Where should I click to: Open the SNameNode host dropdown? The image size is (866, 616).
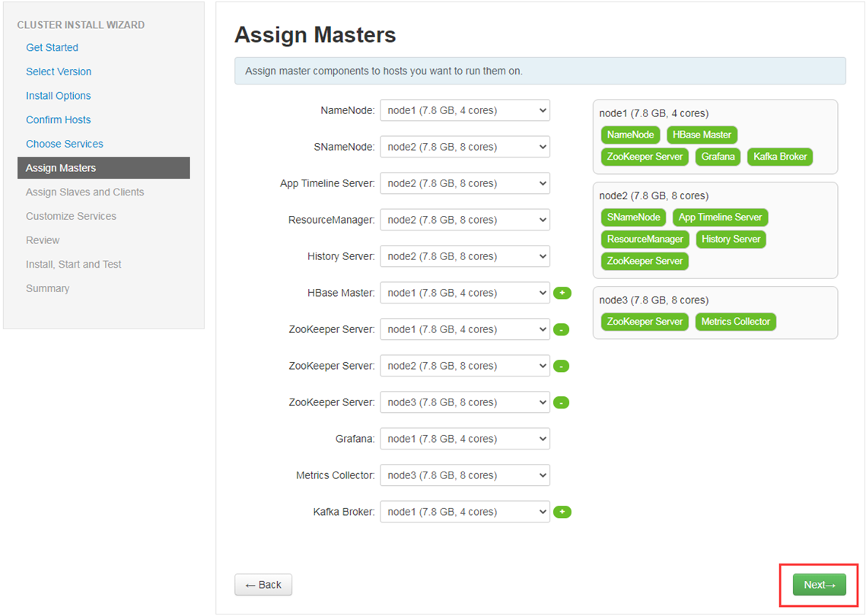point(465,147)
